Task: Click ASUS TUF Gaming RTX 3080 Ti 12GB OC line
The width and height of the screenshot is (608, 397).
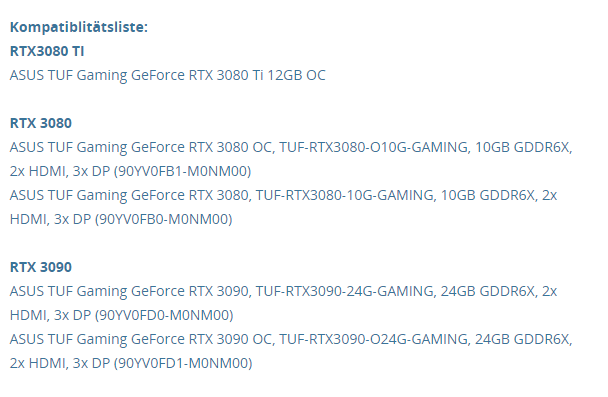Action: coord(168,75)
